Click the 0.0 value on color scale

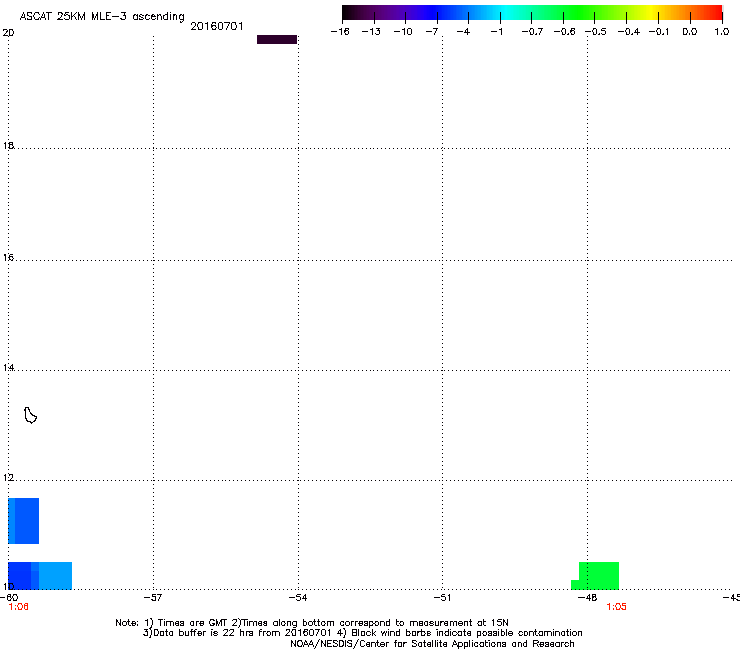click(690, 32)
